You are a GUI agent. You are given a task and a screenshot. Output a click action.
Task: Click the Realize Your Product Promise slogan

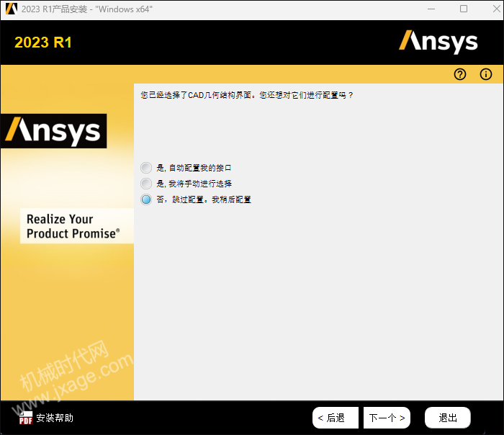(73, 226)
